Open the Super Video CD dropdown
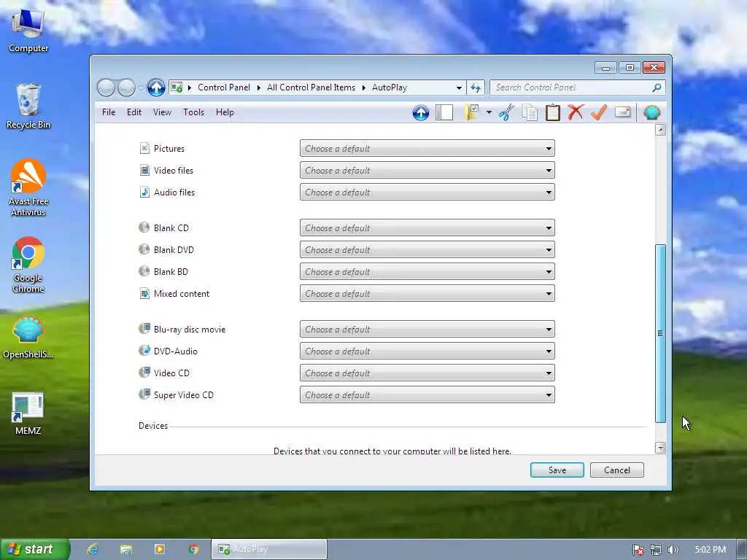747x560 pixels. click(x=427, y=395)
